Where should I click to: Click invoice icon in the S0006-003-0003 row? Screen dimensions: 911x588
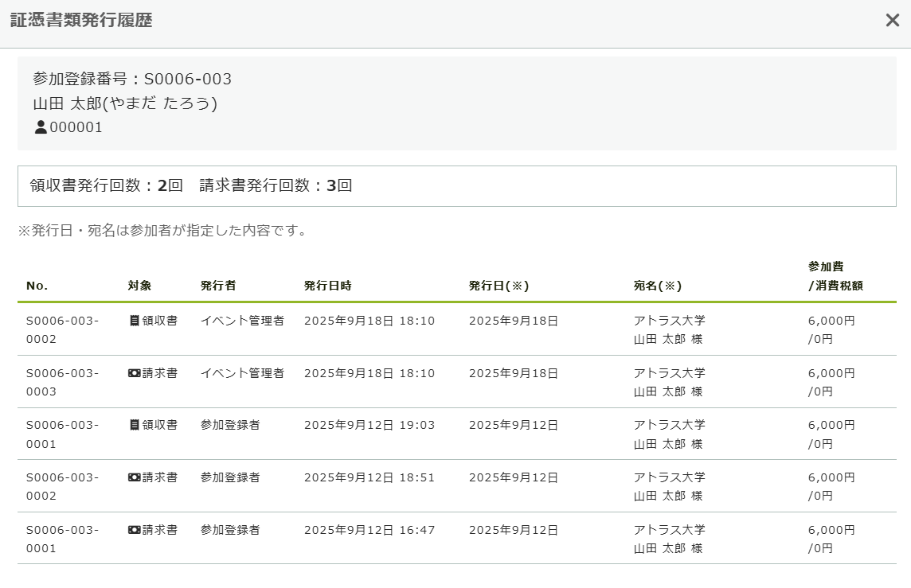[134, 373]
